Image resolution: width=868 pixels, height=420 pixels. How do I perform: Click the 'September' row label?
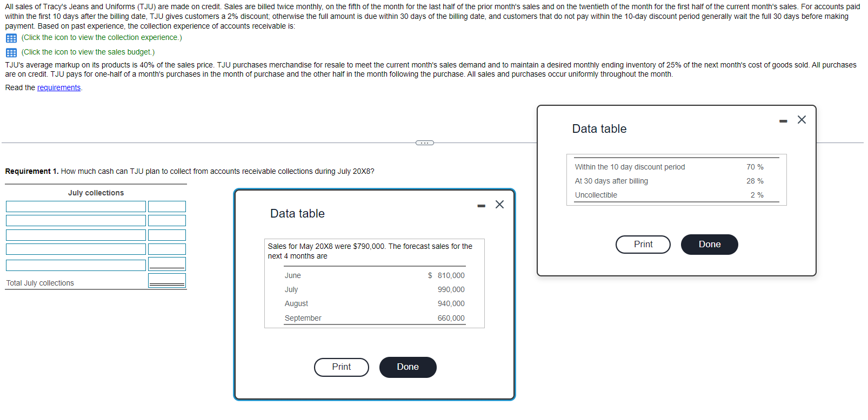(x=303, y=318)
